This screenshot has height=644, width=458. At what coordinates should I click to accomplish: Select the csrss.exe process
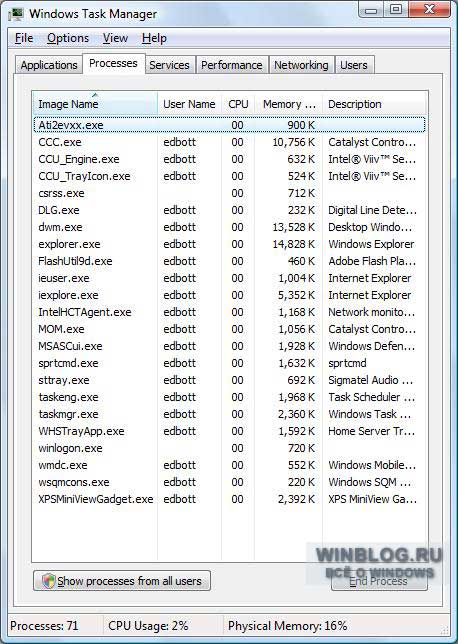pos(229,193)
